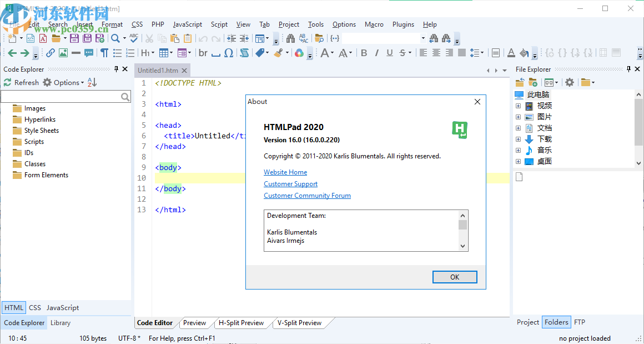Click the Paste clipboard icon

[x=175, y=39]
